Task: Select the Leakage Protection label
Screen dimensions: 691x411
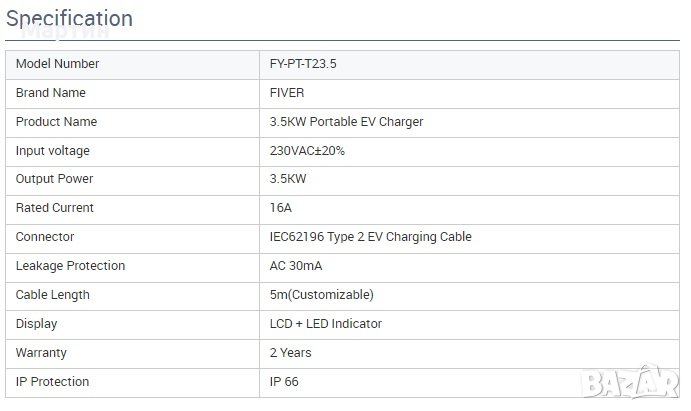Action: pyautogui.click(x=71, y=266)
